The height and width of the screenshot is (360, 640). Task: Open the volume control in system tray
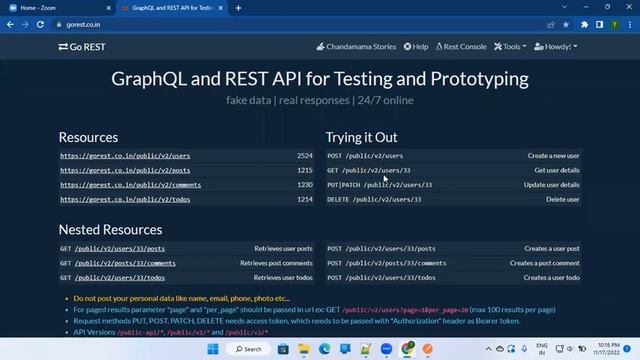click(570, 349)
